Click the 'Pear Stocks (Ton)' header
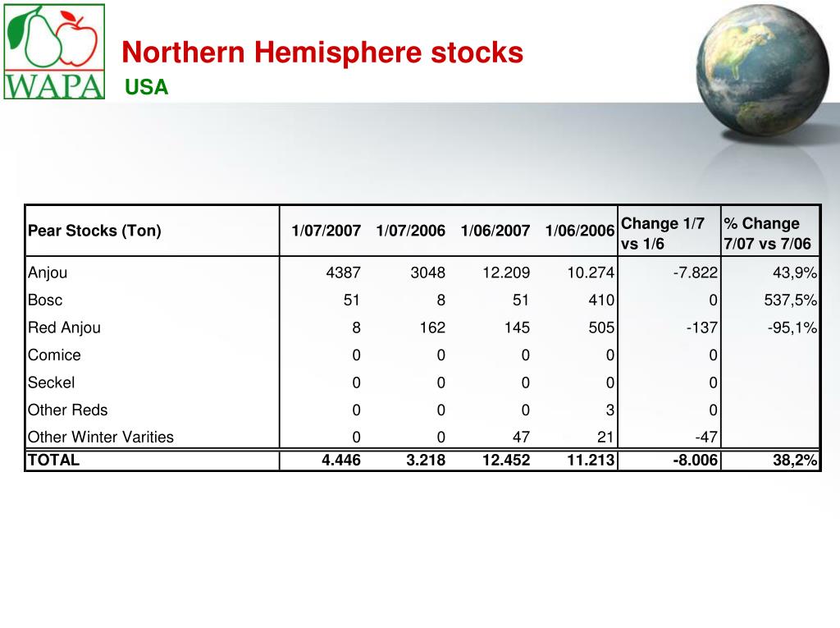The image size is (840, 628). tap(94, 231)
